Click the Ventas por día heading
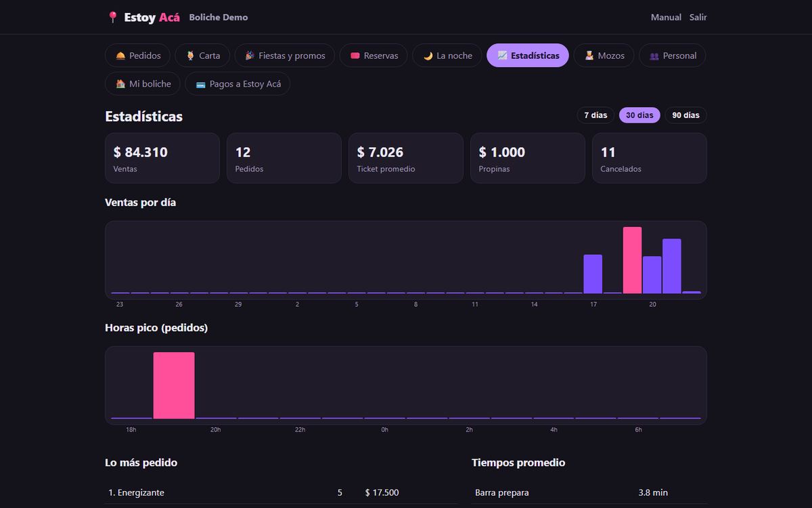The image size is (812, 508). [141, 203]
